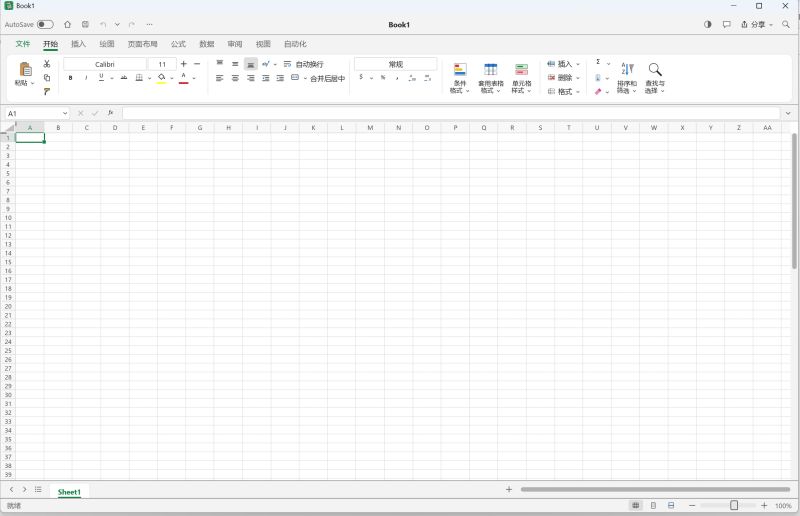Click 插入 insert cells button
This screenshot has width=800, height=516.
coord(563,64)
